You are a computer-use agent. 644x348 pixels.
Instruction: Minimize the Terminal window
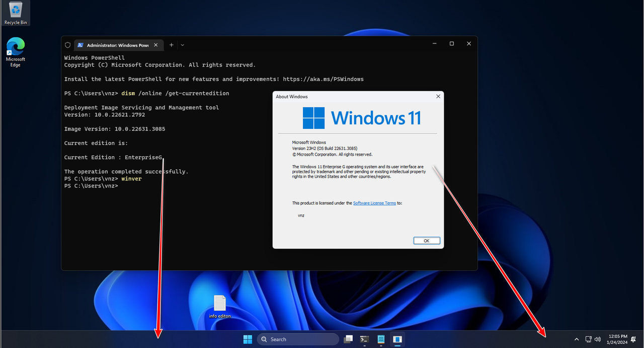point(434,44)
